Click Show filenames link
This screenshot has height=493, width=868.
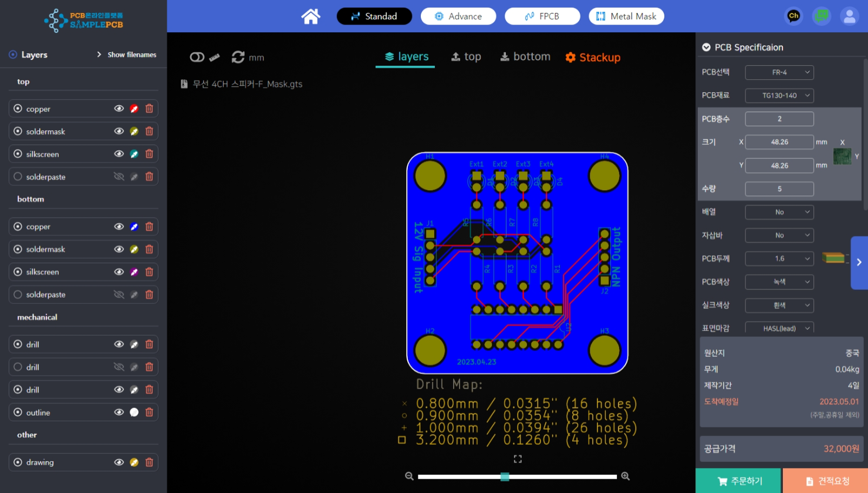(x=132, y=55)
